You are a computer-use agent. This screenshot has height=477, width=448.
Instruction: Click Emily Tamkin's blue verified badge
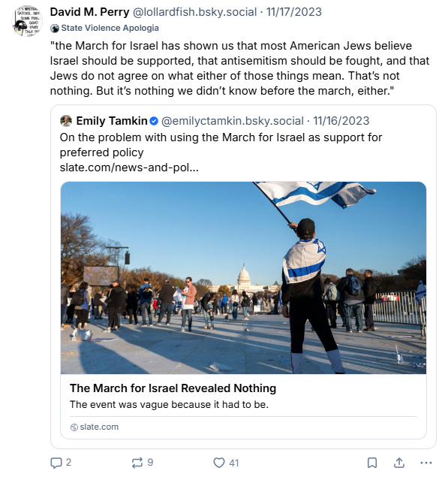pyautogui.click(x=154, y=121)
